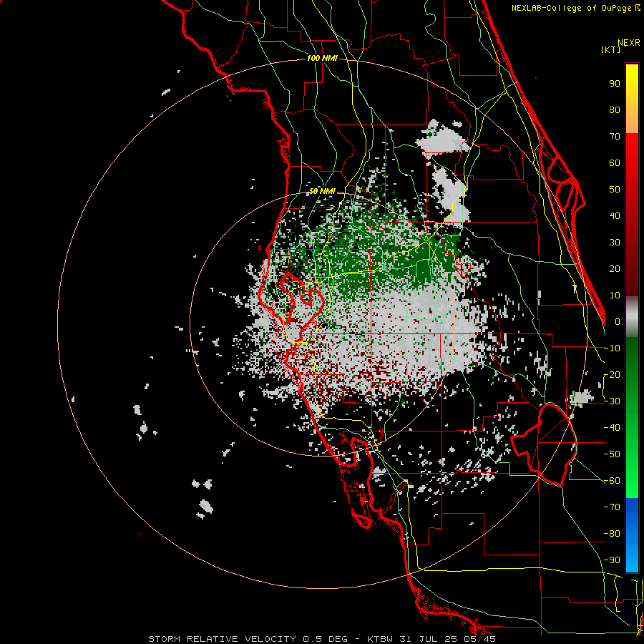
Task: Select the 0 knot scale label
Action: [x=618, y=322]
